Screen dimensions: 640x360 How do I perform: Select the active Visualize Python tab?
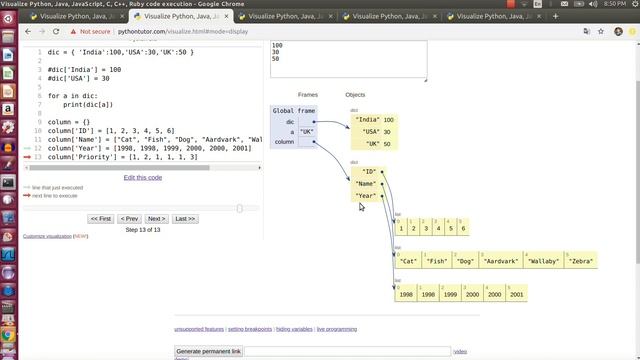[x=181, y=16]
